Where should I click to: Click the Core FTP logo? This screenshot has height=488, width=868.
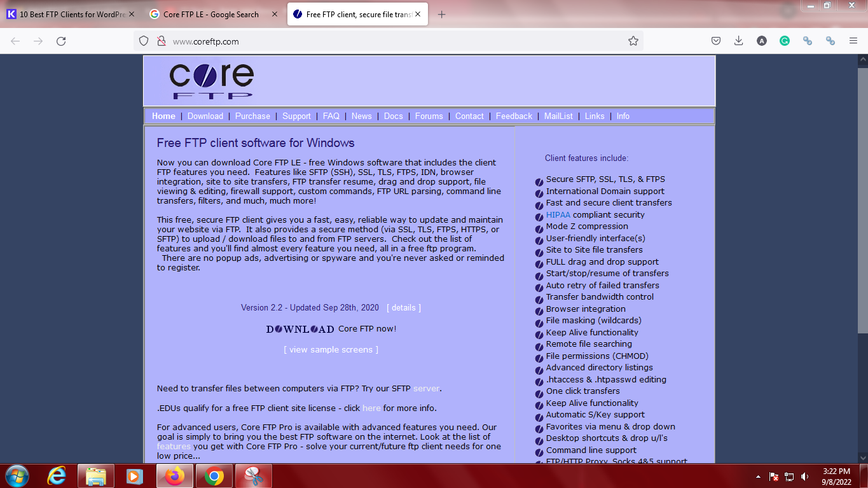tap(211, 81)
